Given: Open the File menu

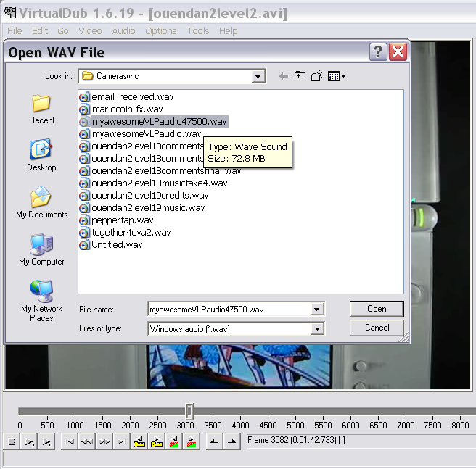Looking at the screenshot, I should click(15, 31).
